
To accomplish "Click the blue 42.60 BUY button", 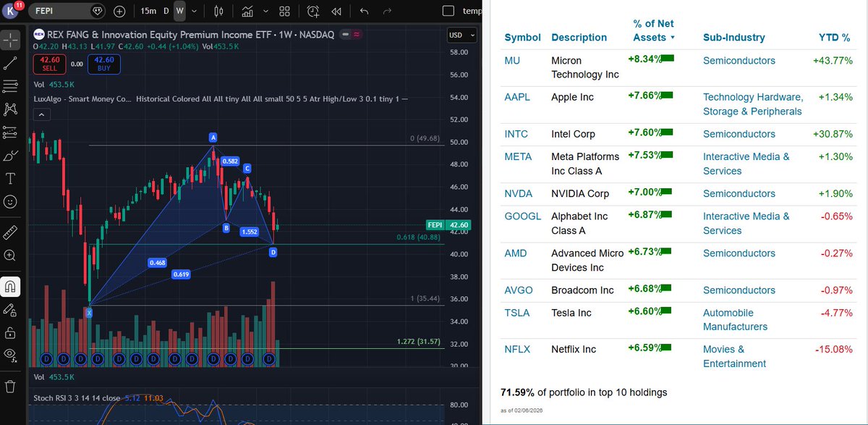I will (x=104, y=64).
